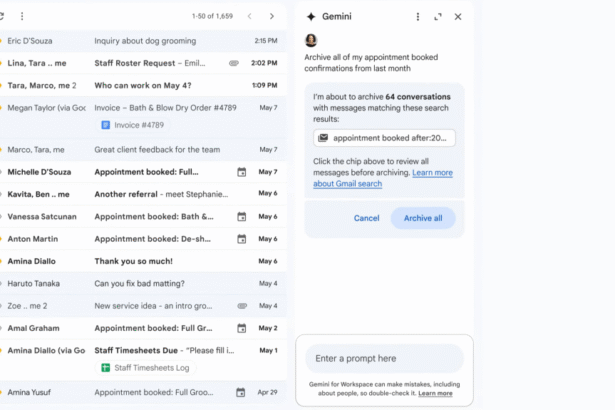Click sender name Eric D'Souza
Viewport: 615px width, 410px height.
pos(30,41)
